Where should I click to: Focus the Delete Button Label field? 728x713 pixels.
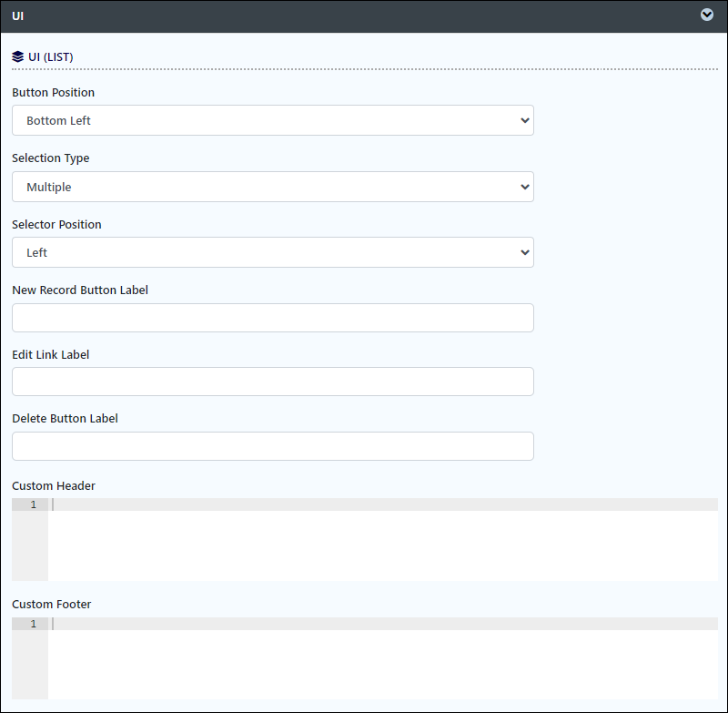pos(273,446)
